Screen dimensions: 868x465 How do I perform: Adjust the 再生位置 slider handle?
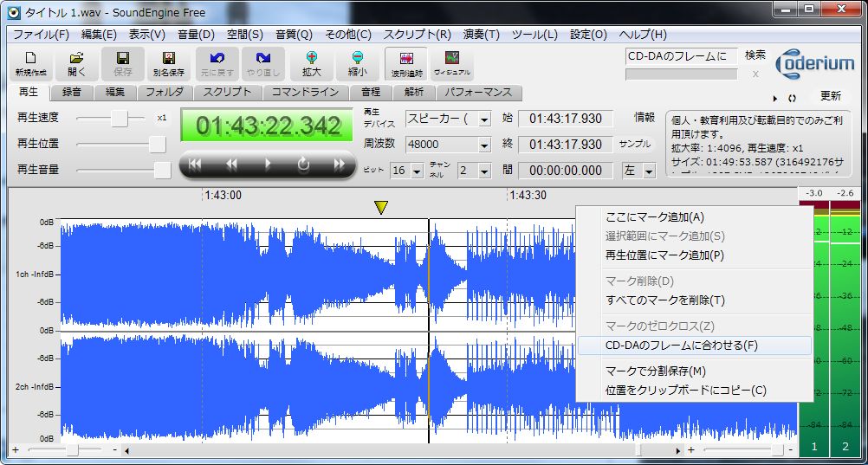click(158, 144)
